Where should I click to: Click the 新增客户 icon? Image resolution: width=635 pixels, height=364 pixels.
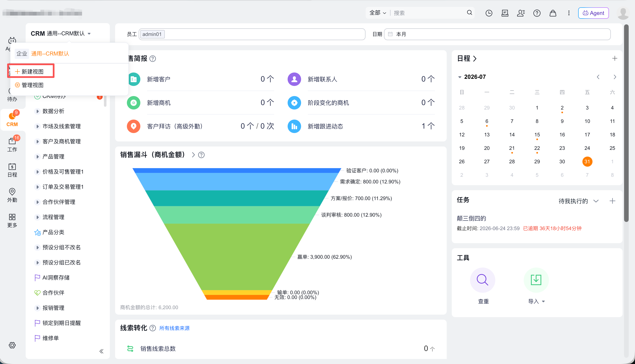134,79
